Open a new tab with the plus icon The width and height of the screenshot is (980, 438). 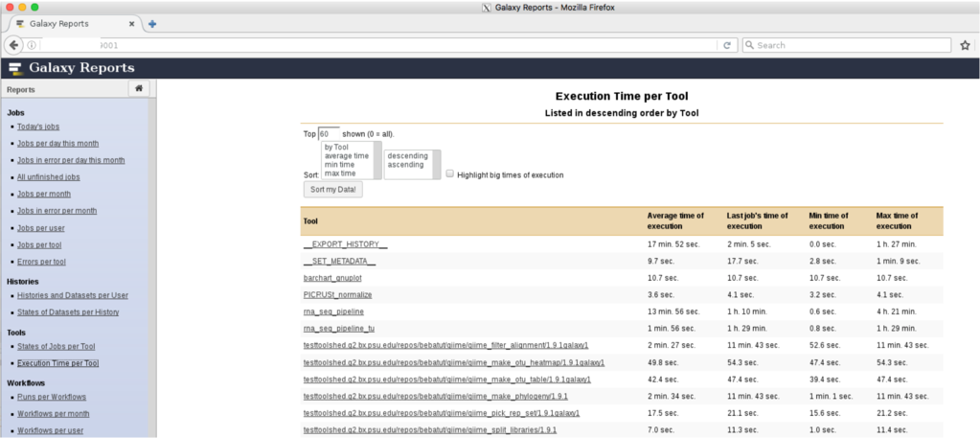coord(152,24)
